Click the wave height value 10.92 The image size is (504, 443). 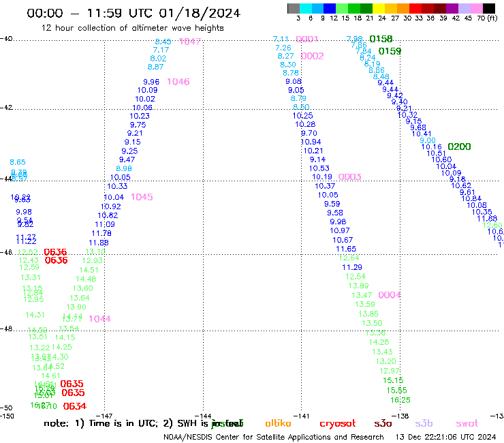(x=111, y=207)
